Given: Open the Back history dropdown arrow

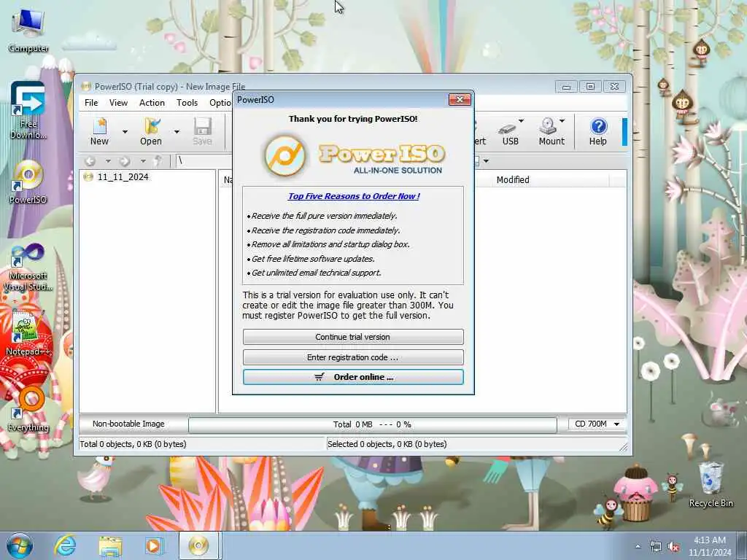Looking at the screenshot, I should (108, 161).
